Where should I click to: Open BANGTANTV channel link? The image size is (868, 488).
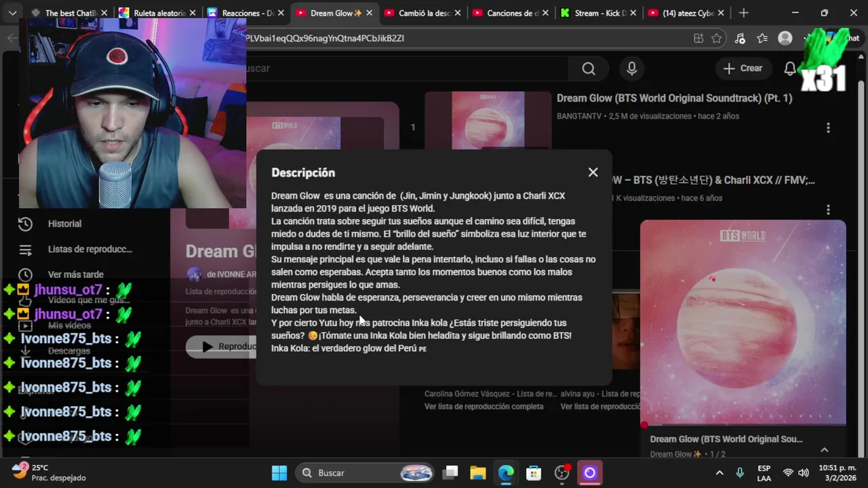[x=579, y=116]
